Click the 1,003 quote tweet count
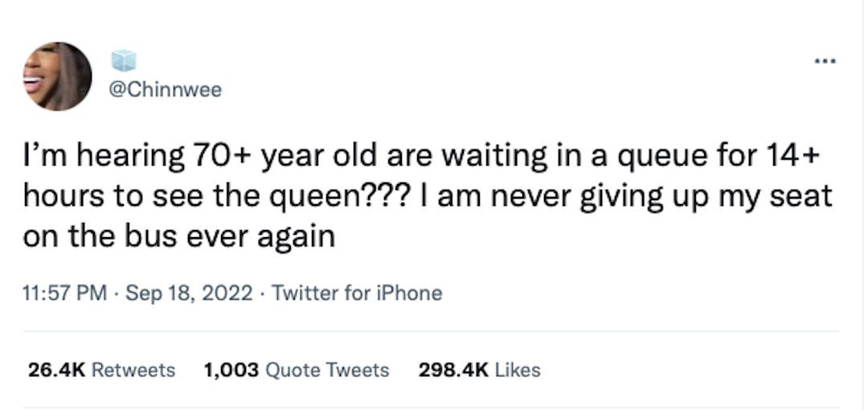Screen dimensions: 868x410 coord(231,370)
